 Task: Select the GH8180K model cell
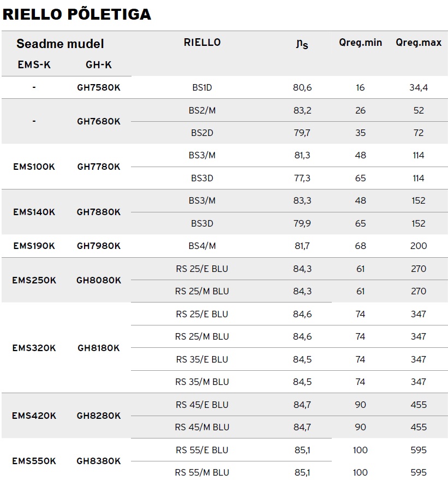(99, 348)
